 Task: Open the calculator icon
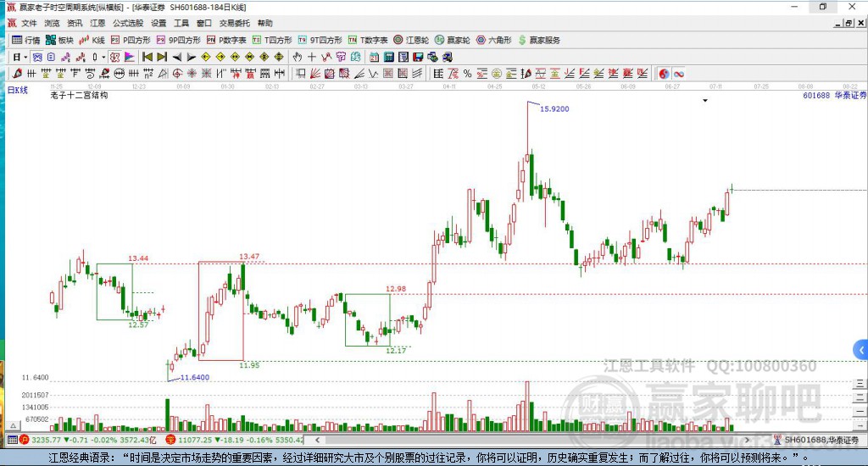388,57
